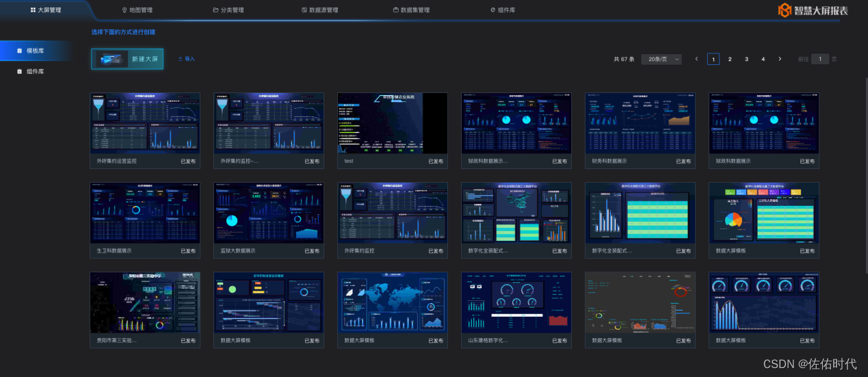This screenshot has height=377, width=868.
Task: Open the 山东康格数字化… template thumbnail
Action: click(516, 302)
